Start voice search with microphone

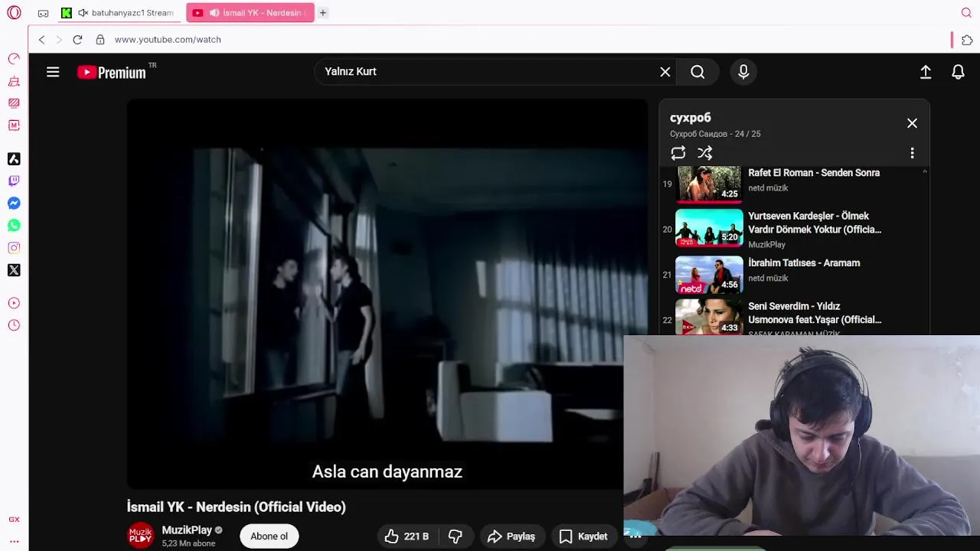(743, 72)
